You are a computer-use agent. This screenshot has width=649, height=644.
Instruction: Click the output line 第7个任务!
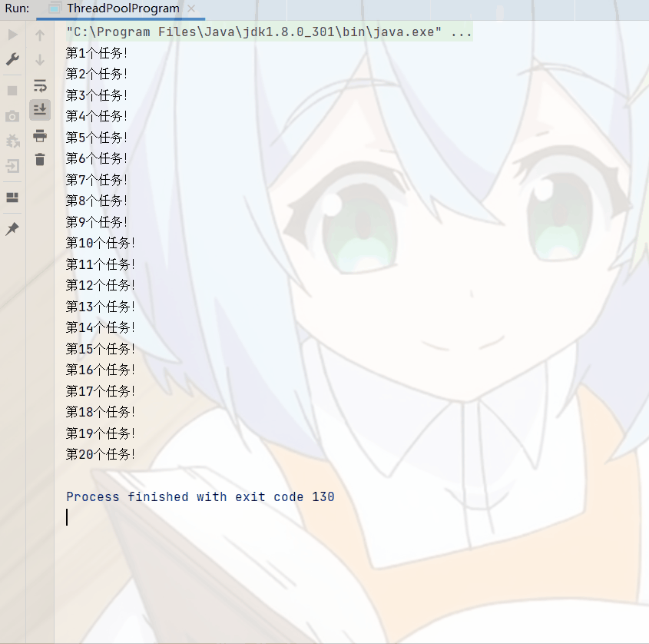click(97, 180)
